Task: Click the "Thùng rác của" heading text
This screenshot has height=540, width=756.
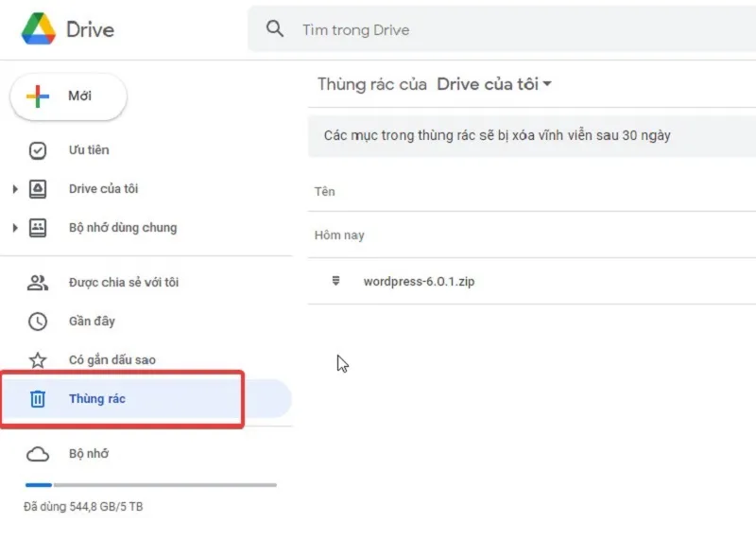Action: 371,84
